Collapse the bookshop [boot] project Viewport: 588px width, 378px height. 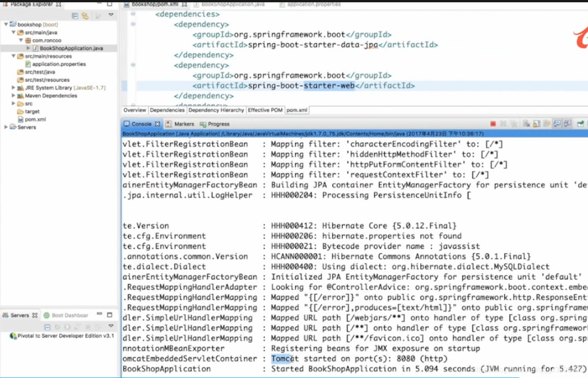pos(6,24)
